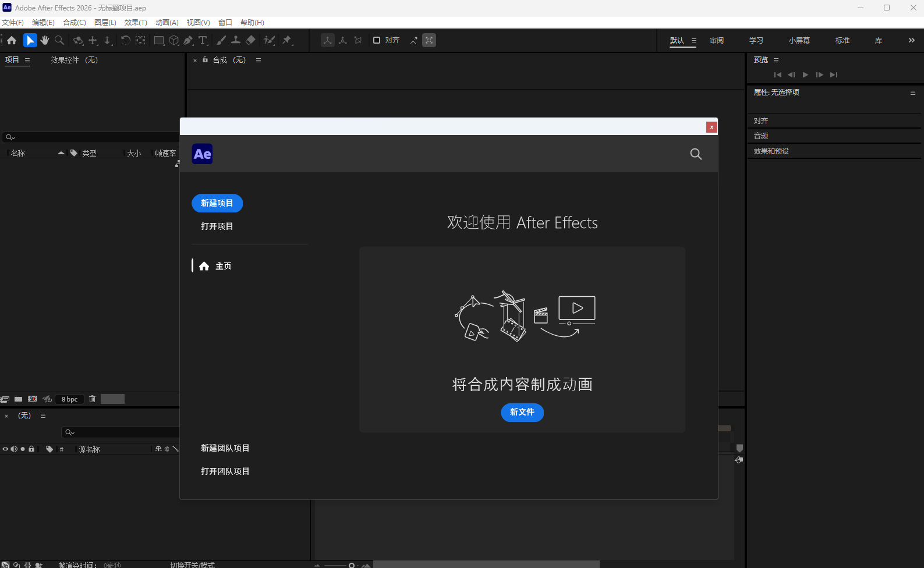Toggle the audio speaker column in timeline
The height and width of the screenshot is (568, 924).
click(14, 449)
